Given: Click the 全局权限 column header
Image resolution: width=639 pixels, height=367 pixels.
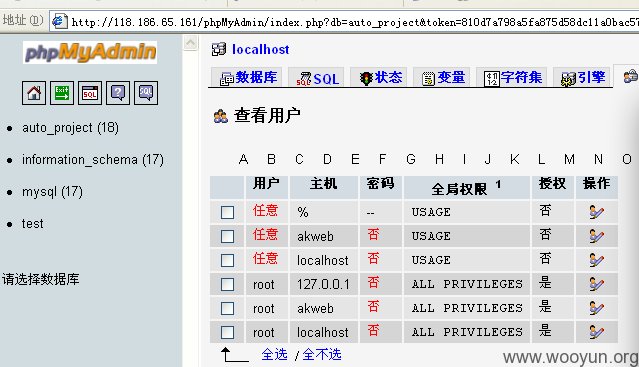Looking at the screenshot, I should click(467, 188).
